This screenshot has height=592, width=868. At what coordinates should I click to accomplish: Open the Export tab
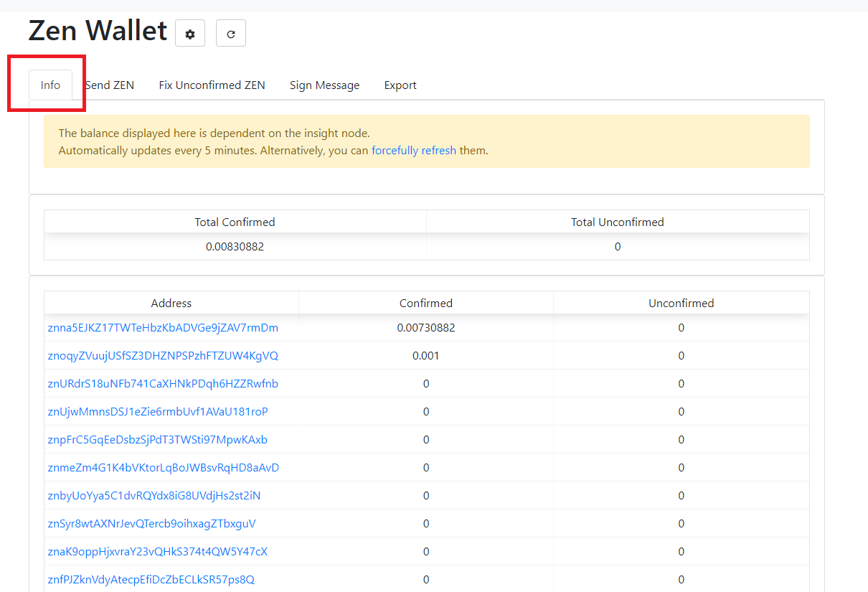pyautogui.click(x=400, y=85)
